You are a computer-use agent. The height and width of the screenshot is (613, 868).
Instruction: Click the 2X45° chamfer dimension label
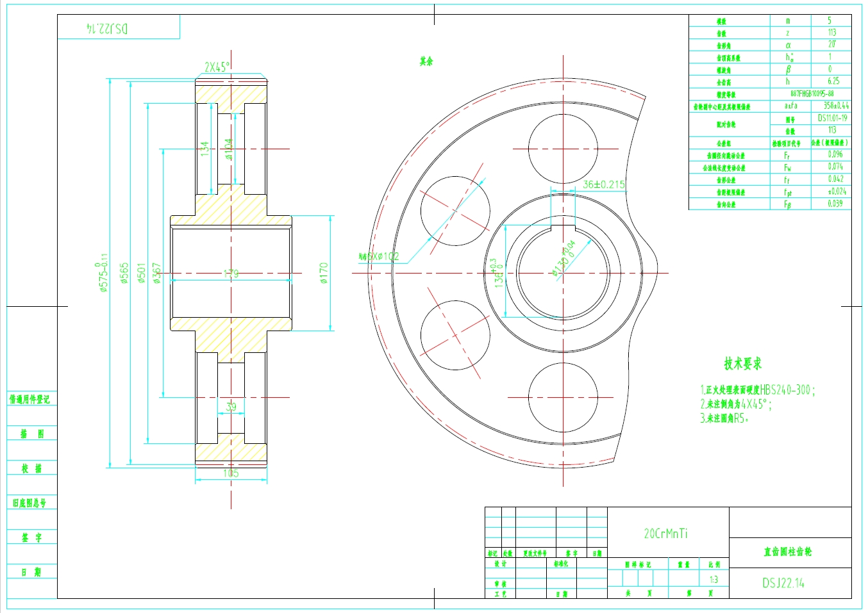tap(217, 67)
